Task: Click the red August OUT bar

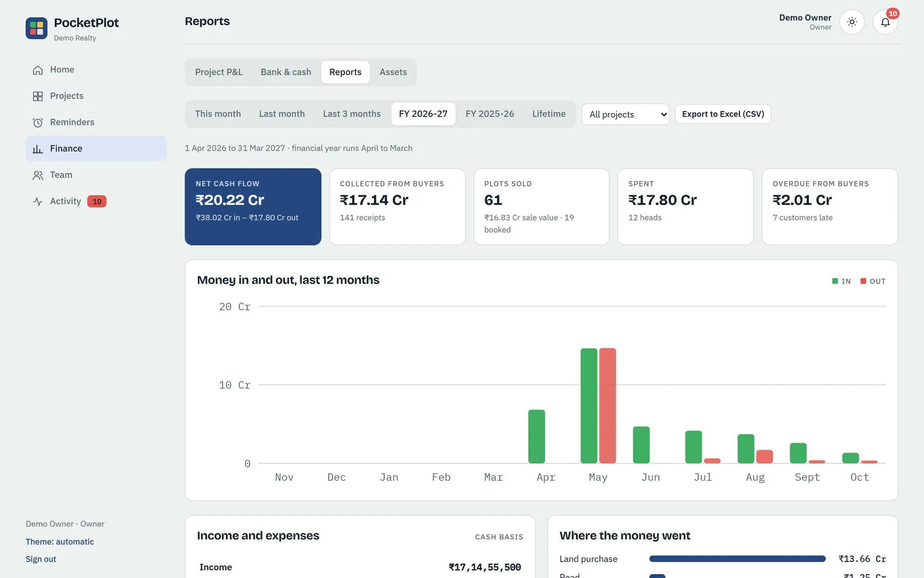Action: pos(765,457)
